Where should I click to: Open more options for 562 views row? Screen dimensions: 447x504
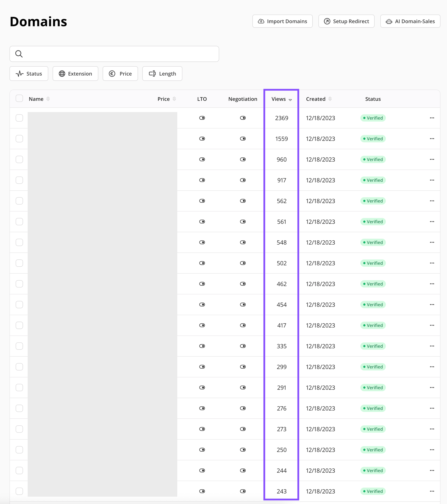[x=432, y=201]
